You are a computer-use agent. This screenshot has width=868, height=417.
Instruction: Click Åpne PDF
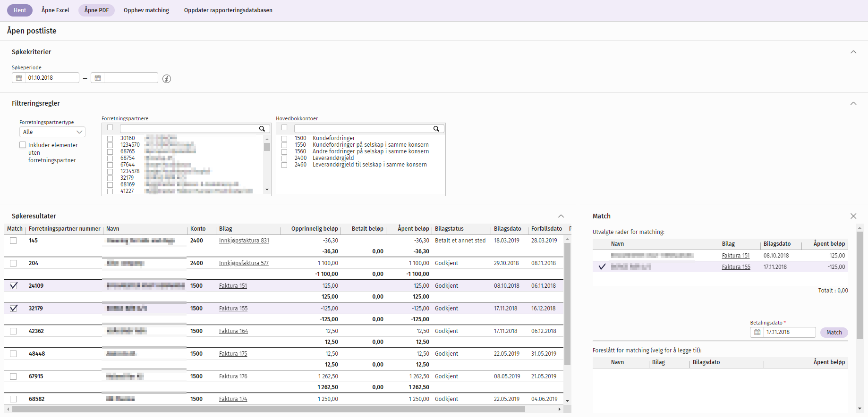[96, 10]
